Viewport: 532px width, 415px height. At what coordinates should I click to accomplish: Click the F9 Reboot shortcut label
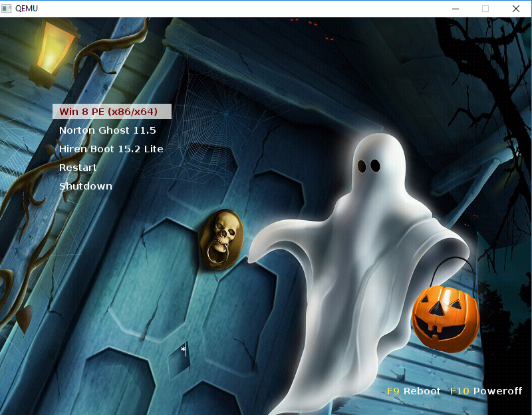point(414,391)
